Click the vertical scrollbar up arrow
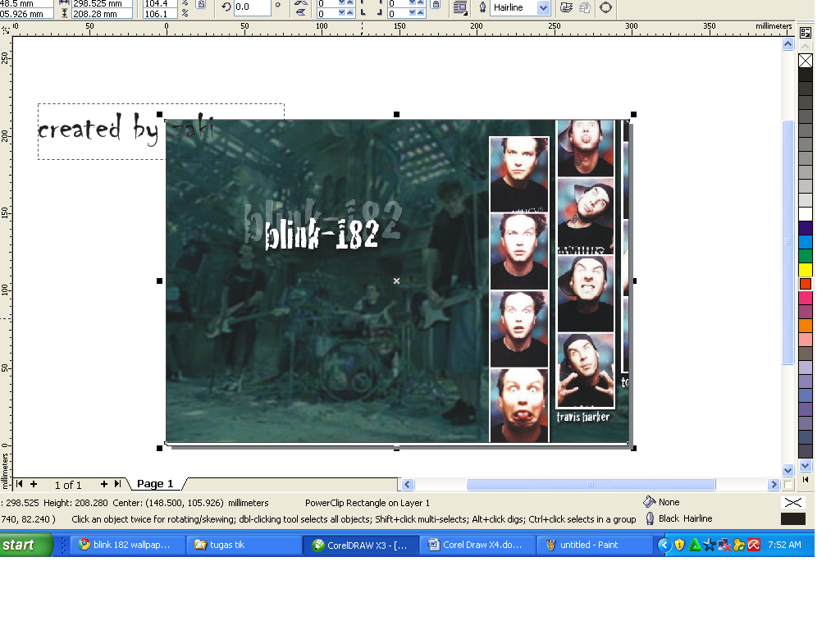Image resolution: width=840 pixels, height=630 pixels. pos(787,44)
